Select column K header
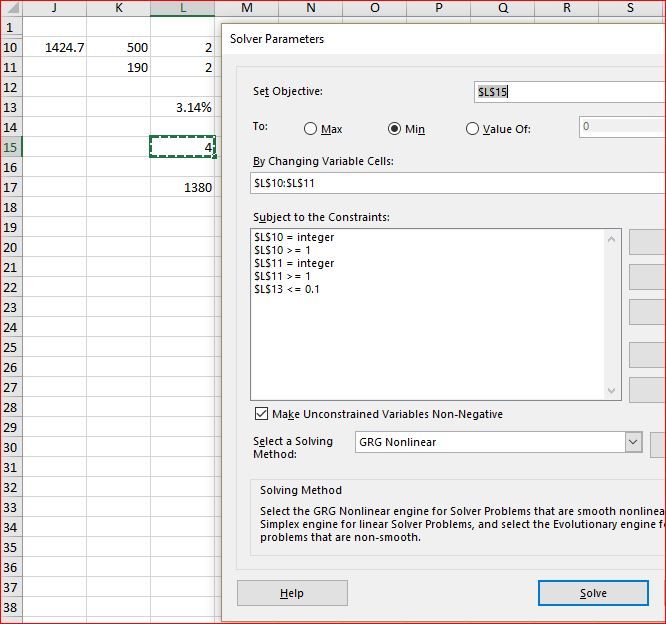Image resolution: width=666 pixels, height=624 pixels. (x=119, y=8)
